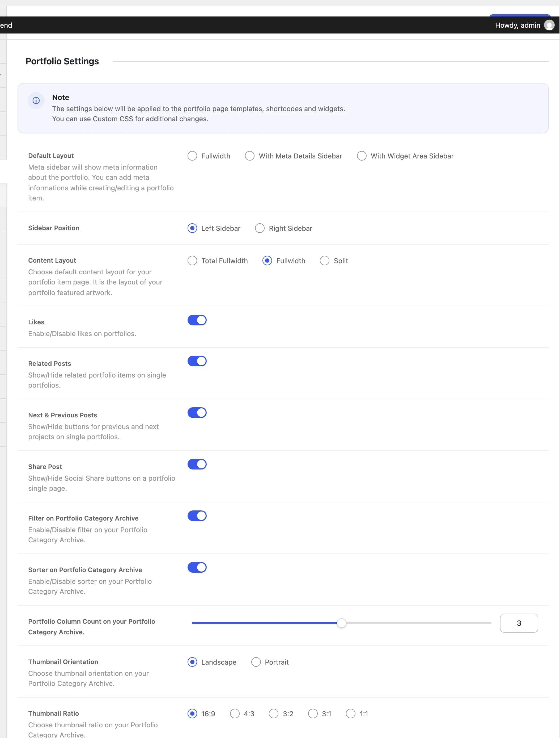Image resolution: width=560 pixels, height=738 pixels.
Task: Click the column count number field
Action: point(519,623)
